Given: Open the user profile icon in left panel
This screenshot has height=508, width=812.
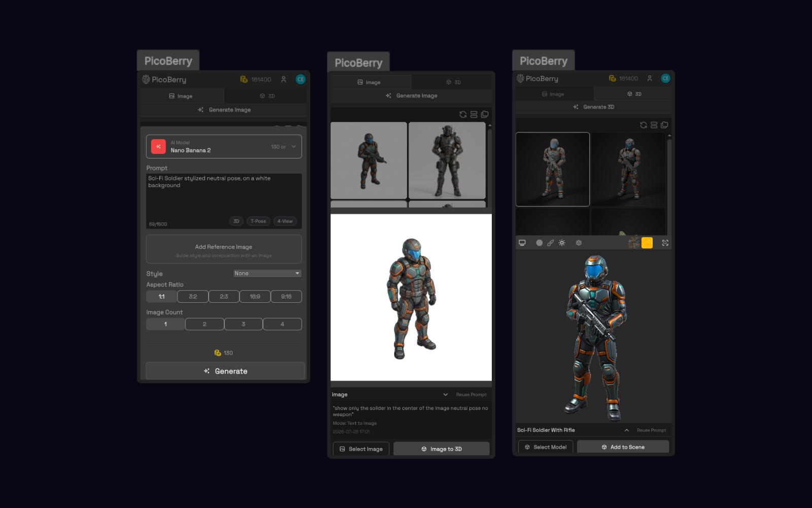Looking at the screenshot, I should click(284, 79).
